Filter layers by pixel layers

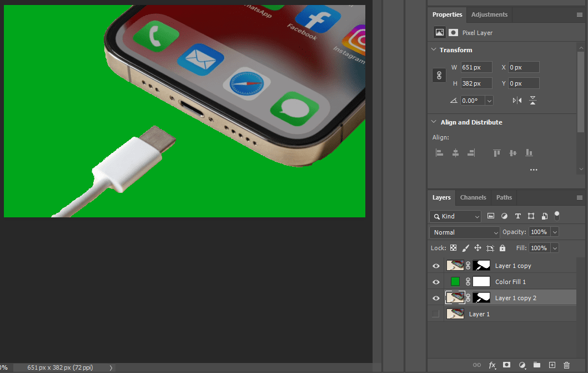tap(490, 216)
